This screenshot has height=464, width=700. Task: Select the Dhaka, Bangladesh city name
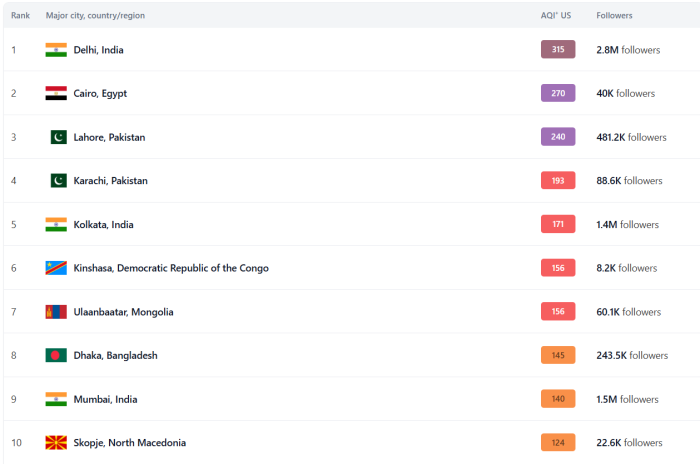[x=115, y=355]
